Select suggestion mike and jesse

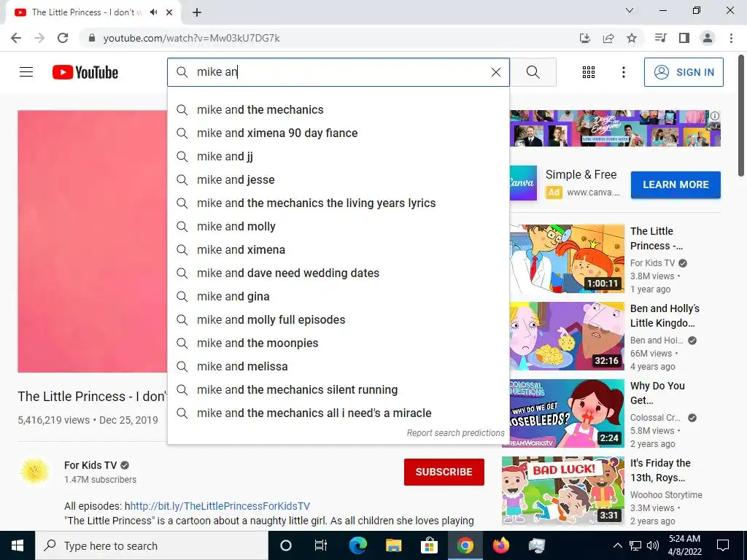(x=338, y=179)
